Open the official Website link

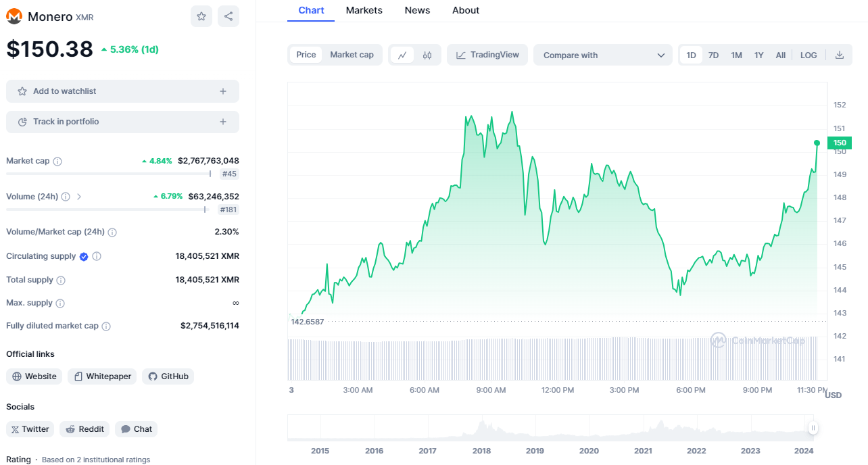pos(34,376)
